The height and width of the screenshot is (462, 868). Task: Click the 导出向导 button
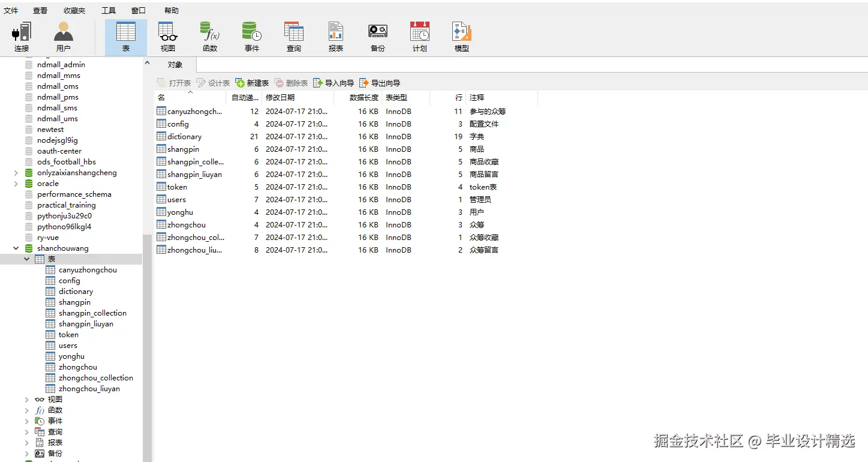[380, 83]
